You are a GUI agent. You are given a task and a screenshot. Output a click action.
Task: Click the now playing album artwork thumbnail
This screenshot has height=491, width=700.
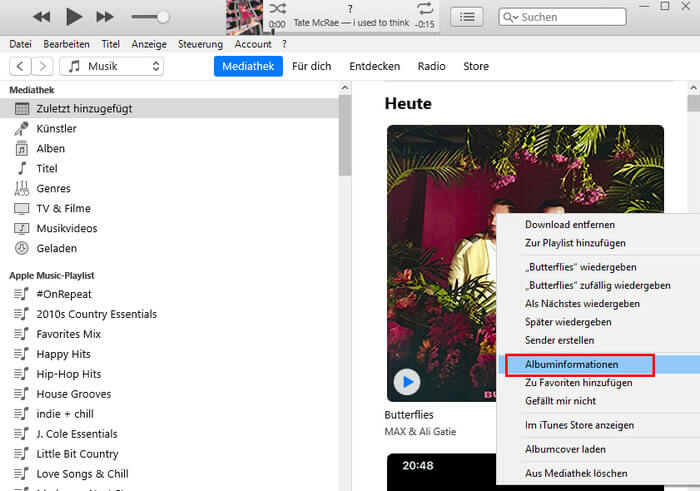click(244, 17)
